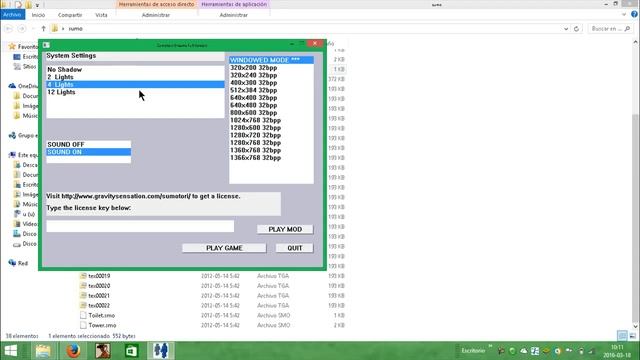Pick 1280x600 32bpp resolution
Viewport: 640px width, 360px height.
271,127
